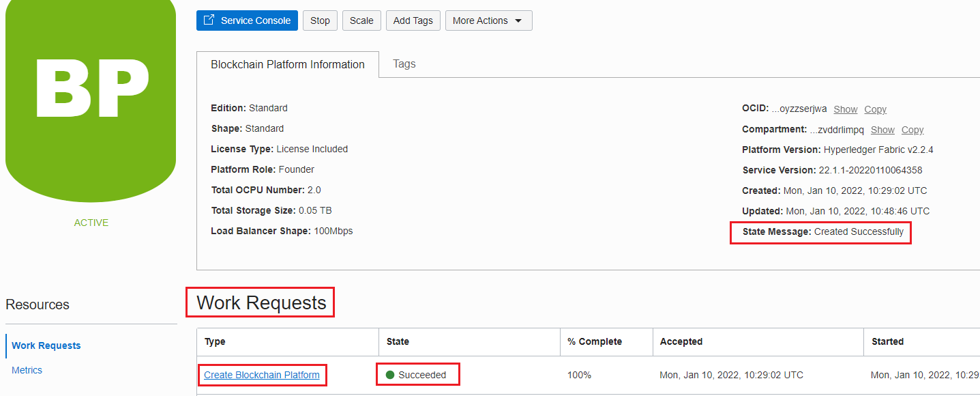The height and width of the screenshot is (396, 980).
Task: Click the Succeeded state text
Action: tap(422, 375)
